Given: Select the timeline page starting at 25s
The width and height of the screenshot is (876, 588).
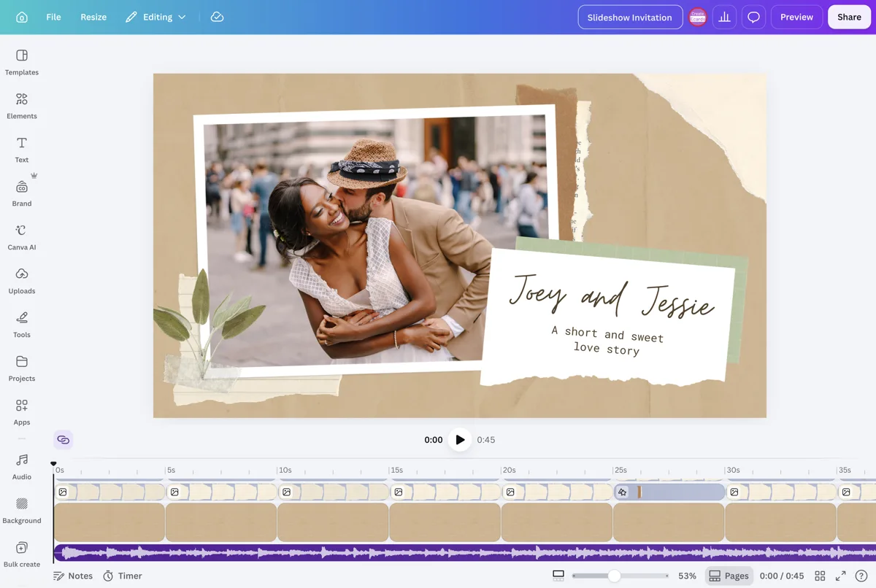Looking at the screenshot, I should (668, 522).
